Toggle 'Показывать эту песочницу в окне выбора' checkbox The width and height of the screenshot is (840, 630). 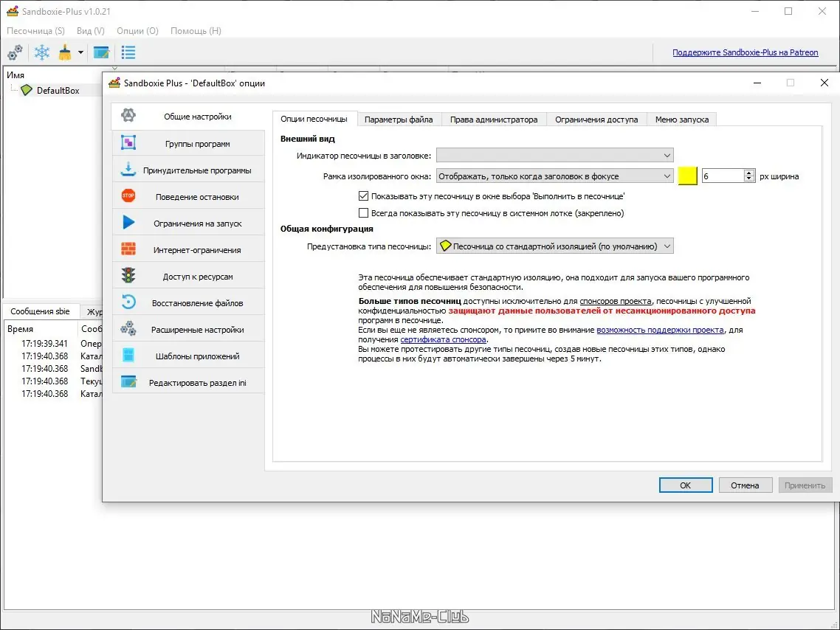pyautogui.click(x=363, y=196)
